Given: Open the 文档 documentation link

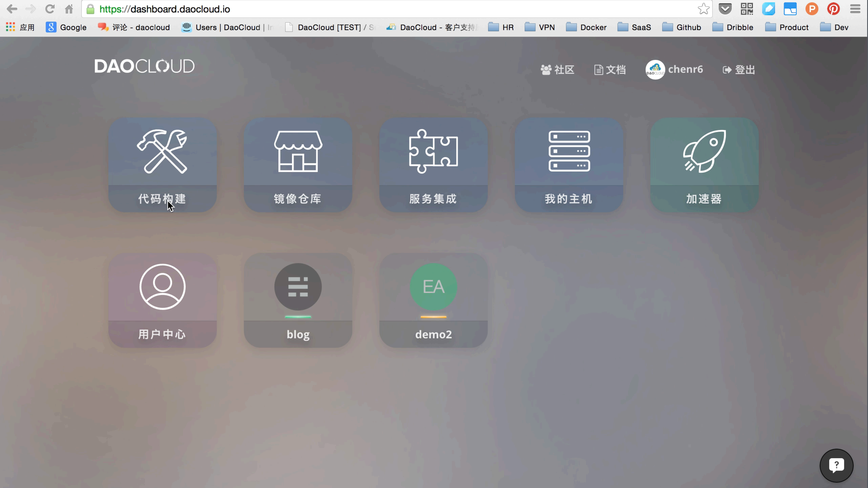Looking at the screenshot, I should click(x=610, y=70).
